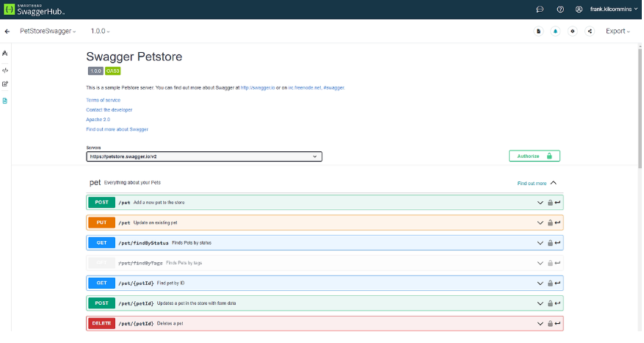Open frank.kilcommins account dropdown
Screen dimensions: 644x343
pyautogui.click(x=614, y=9)
